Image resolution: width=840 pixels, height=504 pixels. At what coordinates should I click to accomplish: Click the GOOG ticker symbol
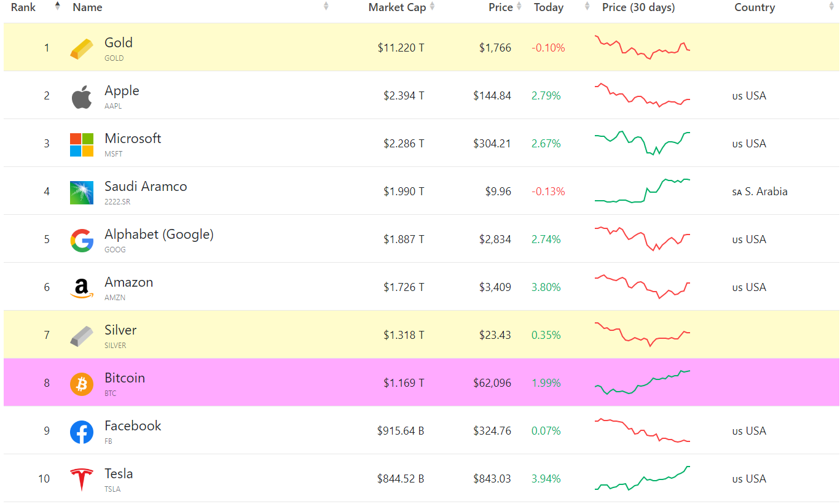[x=115, y=250]
